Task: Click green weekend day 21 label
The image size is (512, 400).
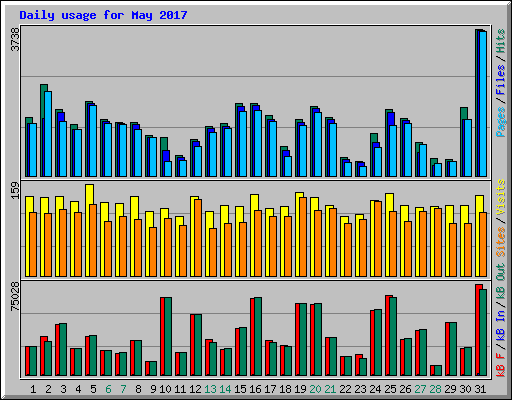Action: pos(330,389)
